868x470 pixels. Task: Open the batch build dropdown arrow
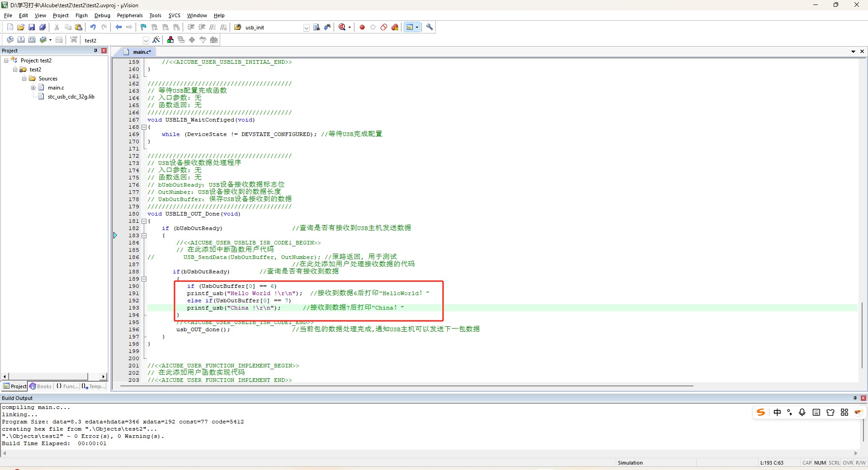(x=50, y=40)
